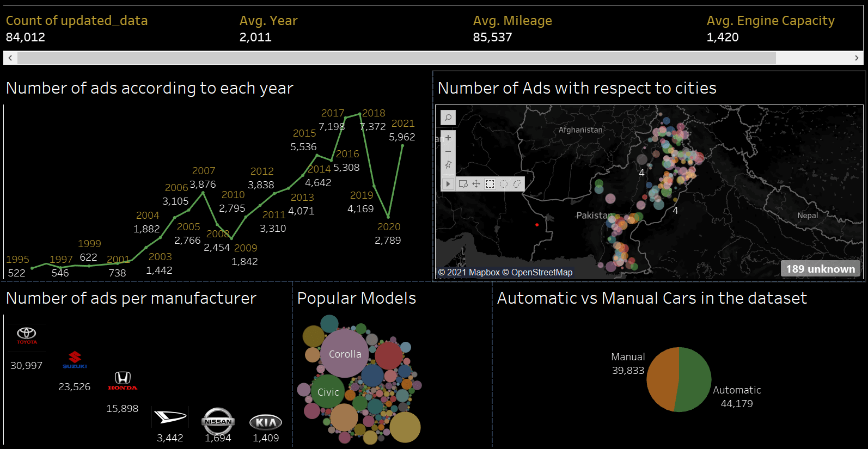868x449 pixels.
Task: Select the orange Manual pie slice
Action: coord(663,379)
